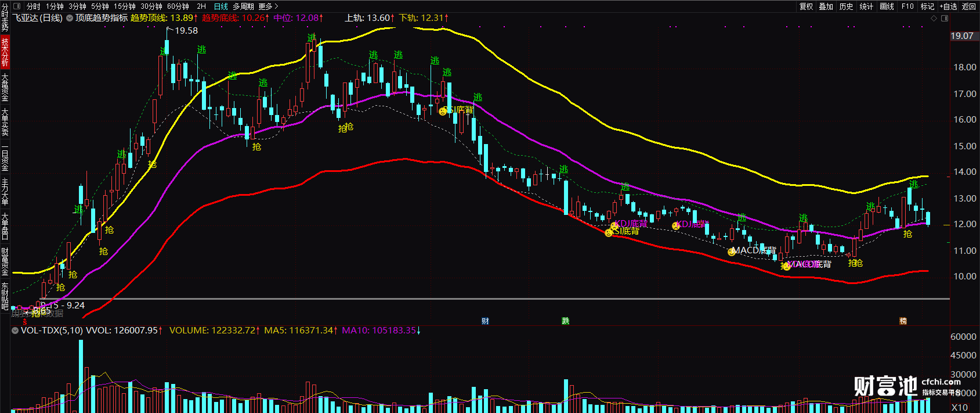Click the 标记 mark button
The height and width of the screenshot is (413, 980).
point(927,6)
